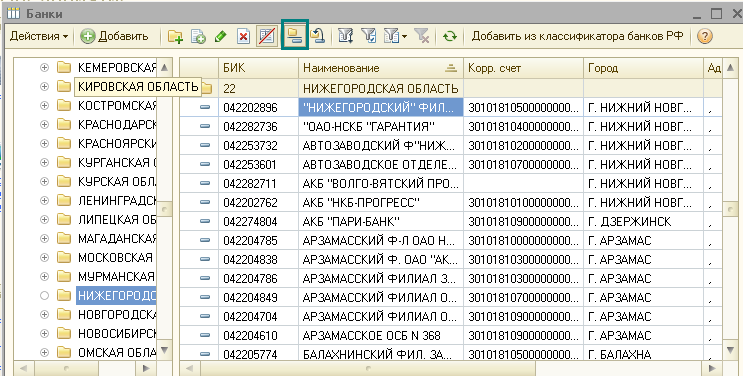
Task: Select АКБ "НКБ-ПРОГРЕСС" bank
Action: 381,202
